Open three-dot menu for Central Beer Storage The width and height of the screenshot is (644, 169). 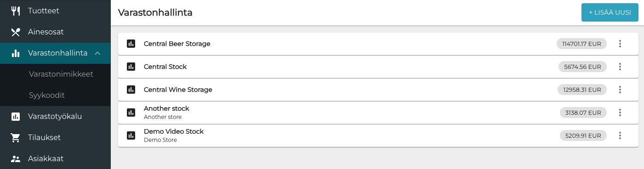point(620,44)
